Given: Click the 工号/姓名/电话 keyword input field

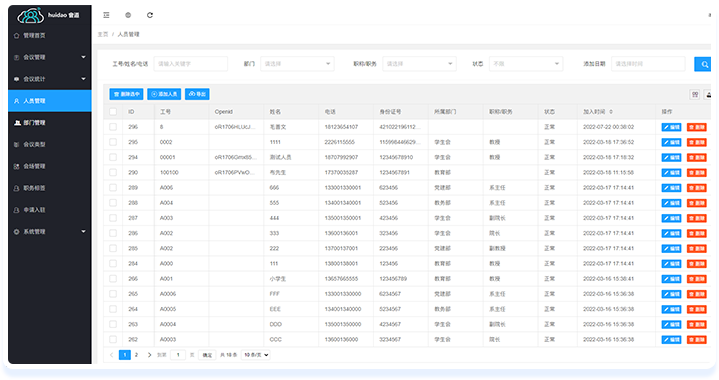Looking at the screenshot, I should [191, 64].
